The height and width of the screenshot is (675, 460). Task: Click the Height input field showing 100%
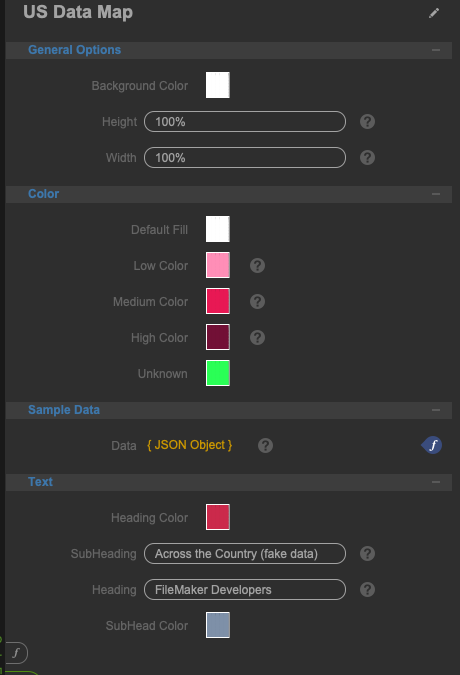(x=245, y=122)
